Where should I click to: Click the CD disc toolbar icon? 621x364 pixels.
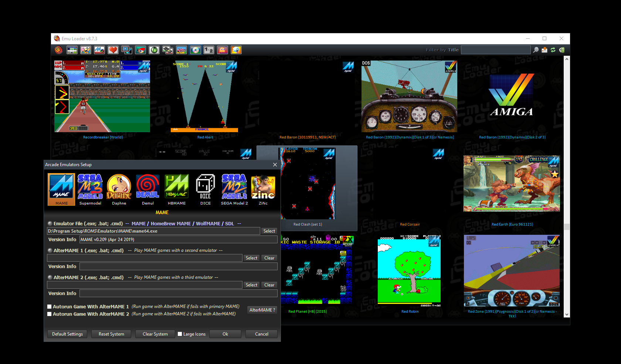tap(196, 50)
